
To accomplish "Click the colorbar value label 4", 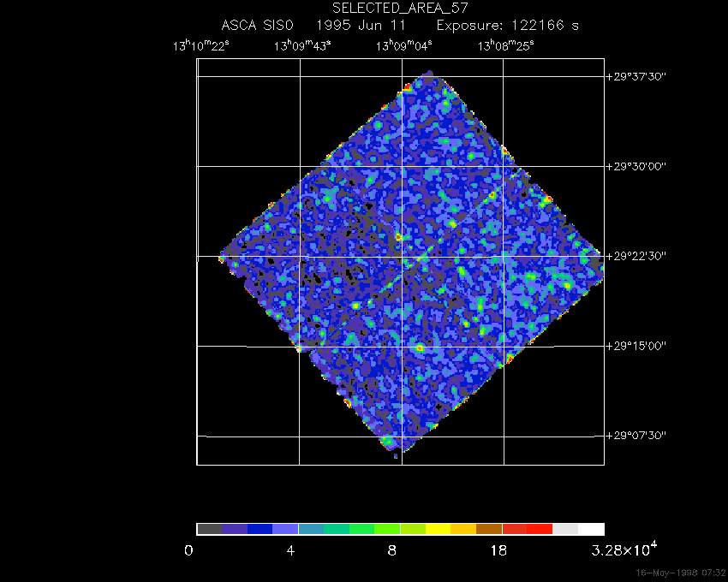I will click(291, 549).
